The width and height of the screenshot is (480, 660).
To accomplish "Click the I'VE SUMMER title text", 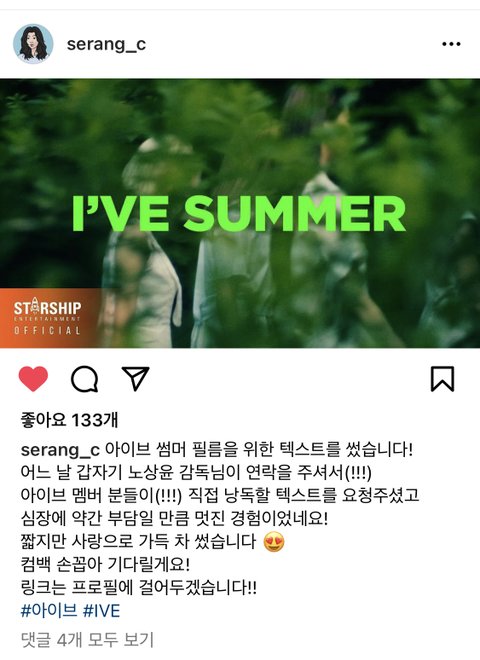I will 239,213.
